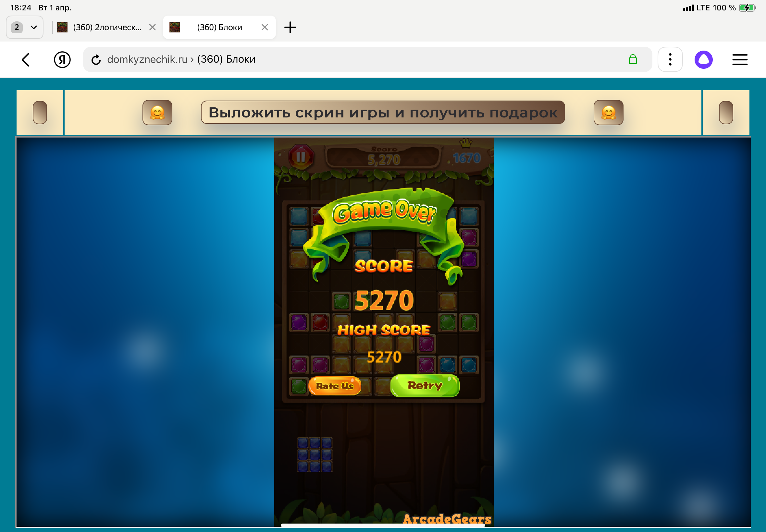This screenshot has width=766, height=532.
Task: Launch the purple Alice assistant icon
Action: [703, 60]
